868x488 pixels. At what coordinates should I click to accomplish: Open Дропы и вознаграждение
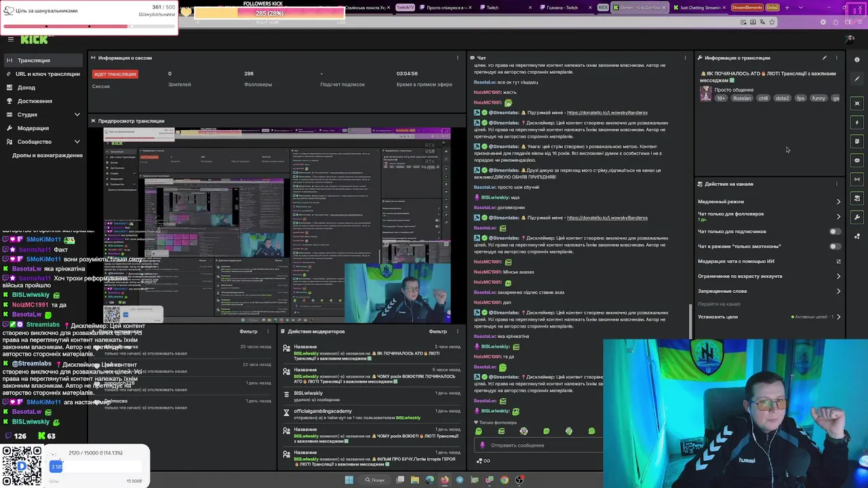pos(47,155)
